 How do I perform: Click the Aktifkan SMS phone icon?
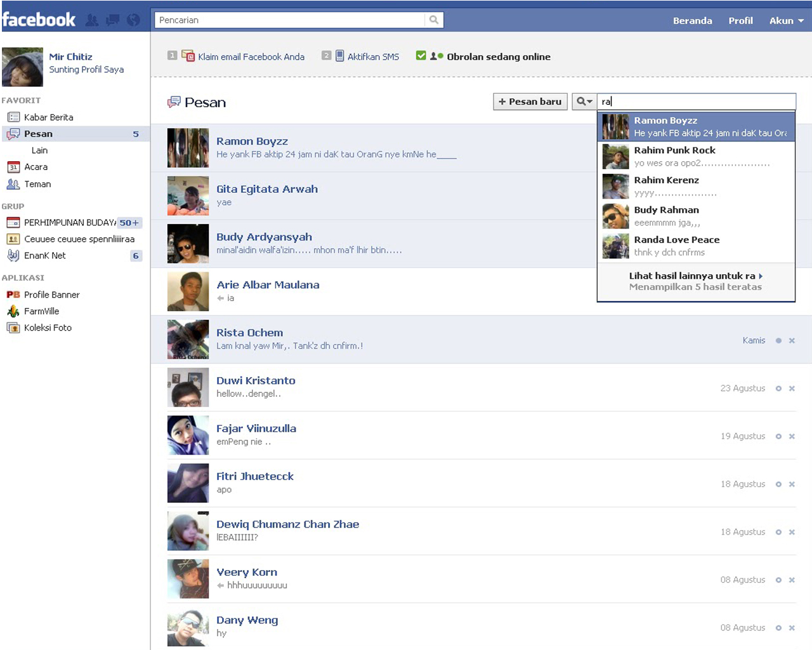340,56
